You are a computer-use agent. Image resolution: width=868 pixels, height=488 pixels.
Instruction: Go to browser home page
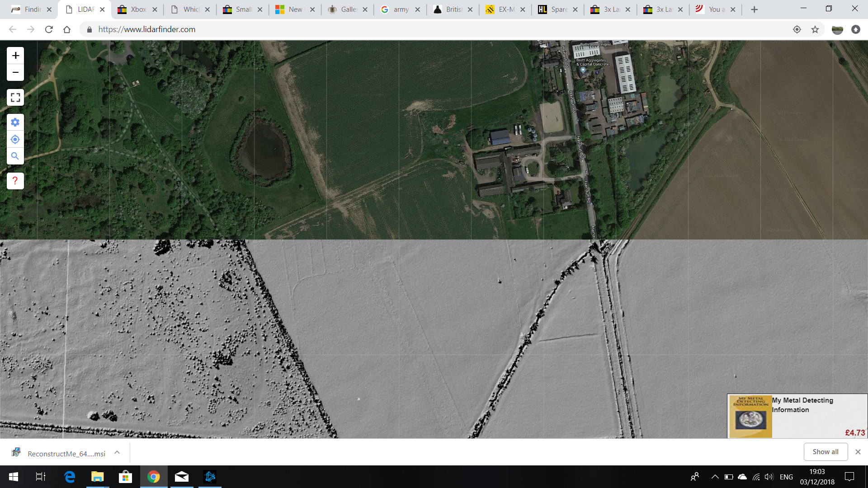[x=67, y=29]
